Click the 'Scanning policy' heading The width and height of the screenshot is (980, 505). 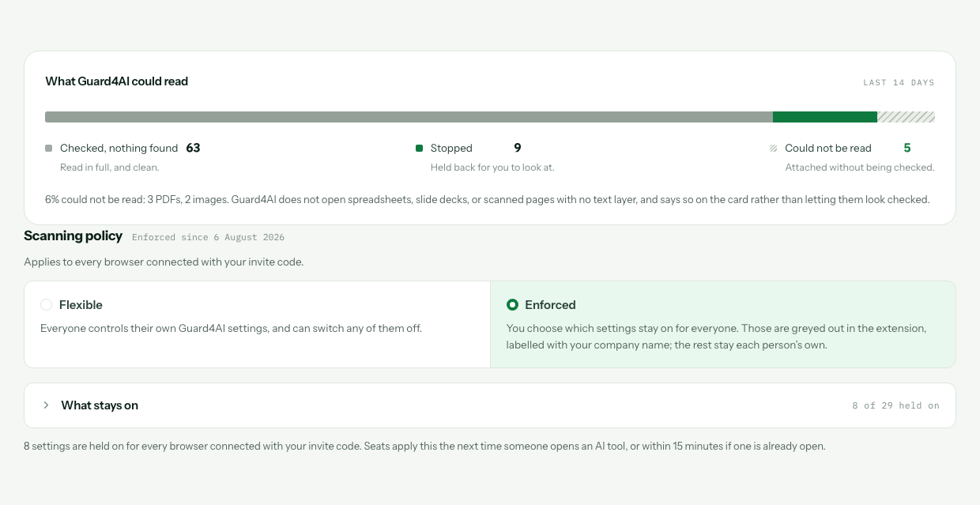[73, 236]
